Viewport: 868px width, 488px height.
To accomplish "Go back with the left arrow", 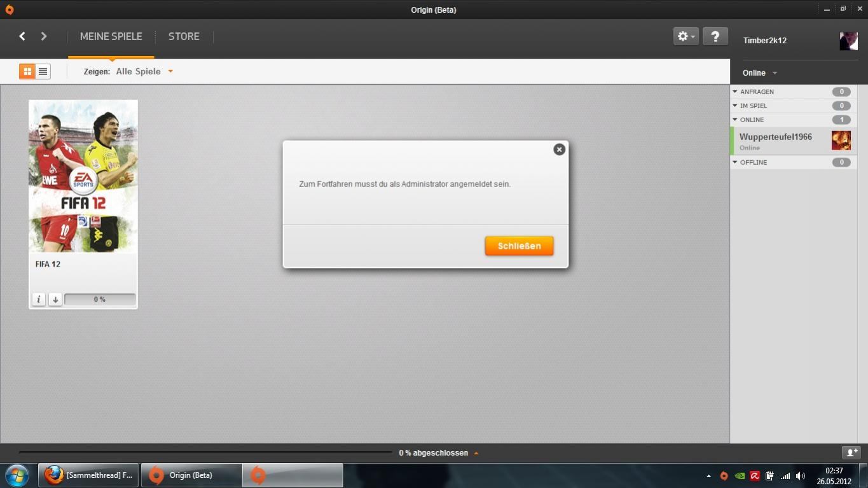I will [x=22, y=36].
